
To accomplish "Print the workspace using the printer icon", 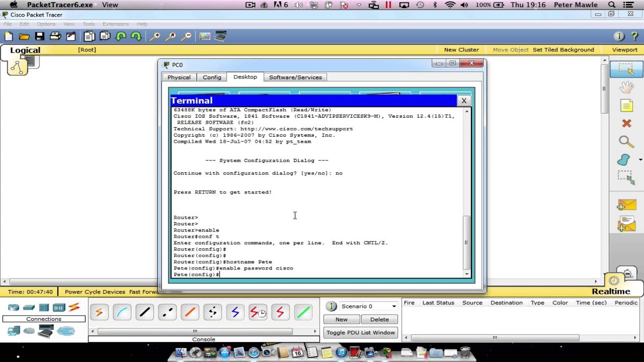I will (55, 36).
